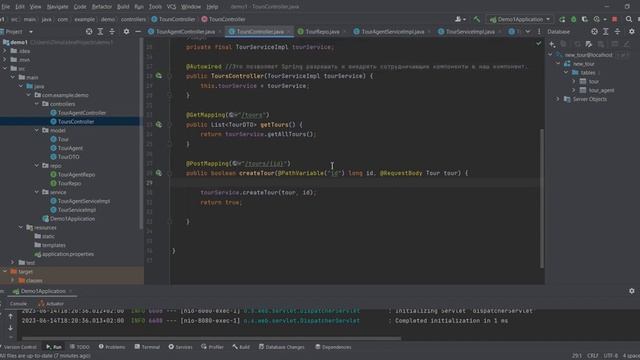Collapse the src folder
640x360 pixels.
pos(5,69)
